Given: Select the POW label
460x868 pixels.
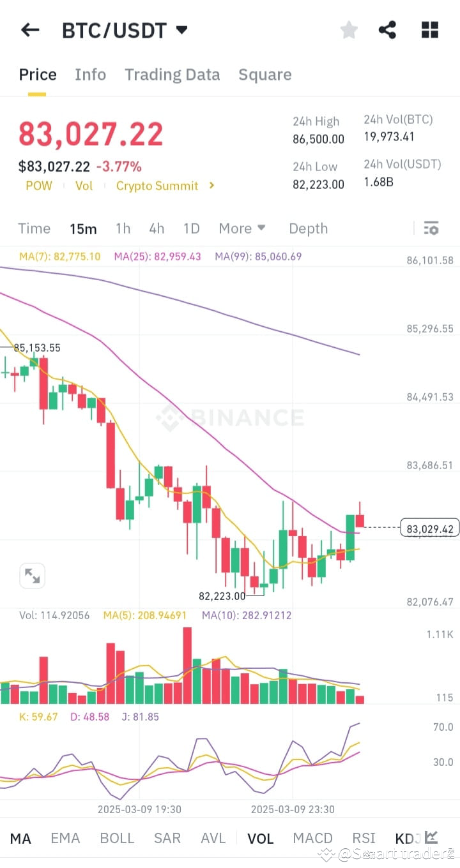Looking at the screenshot, I should coord(39,186).
